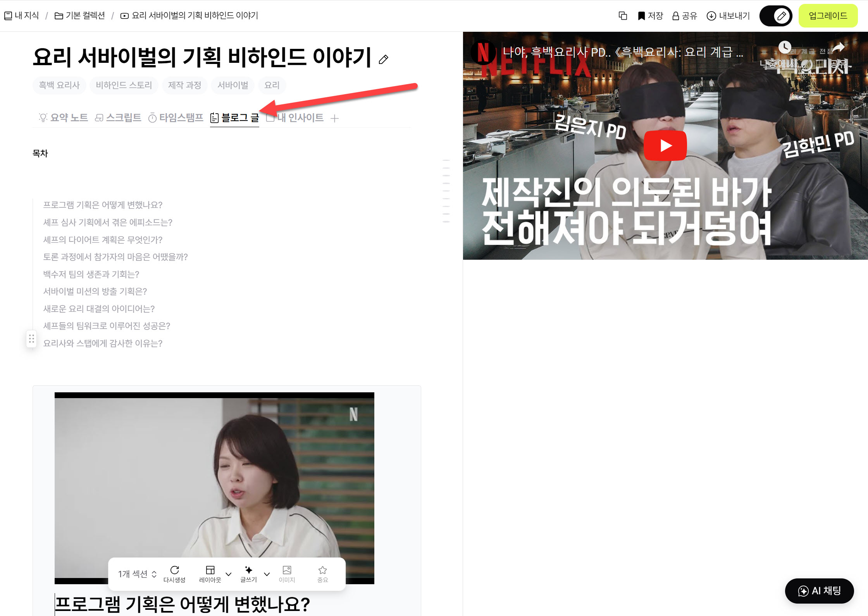
Task: Click the drag handle beside the table of contents
Action: pos(31,339)
